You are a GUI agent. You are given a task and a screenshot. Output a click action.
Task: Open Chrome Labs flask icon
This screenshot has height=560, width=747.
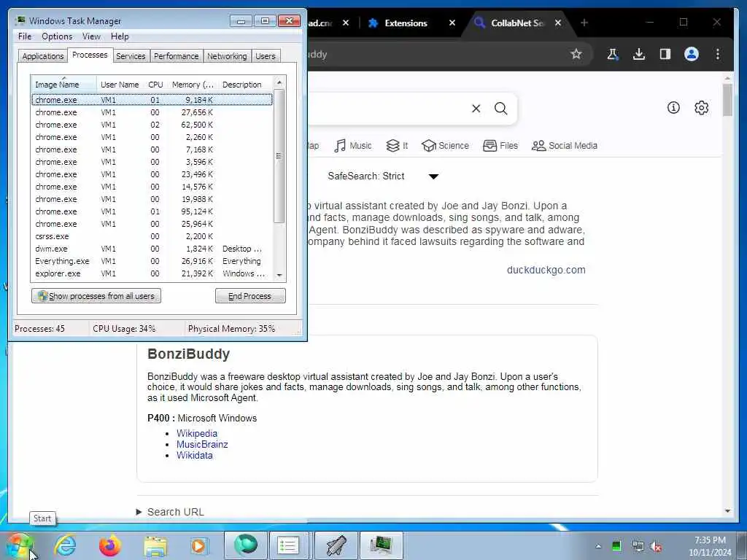pos(613,54)
